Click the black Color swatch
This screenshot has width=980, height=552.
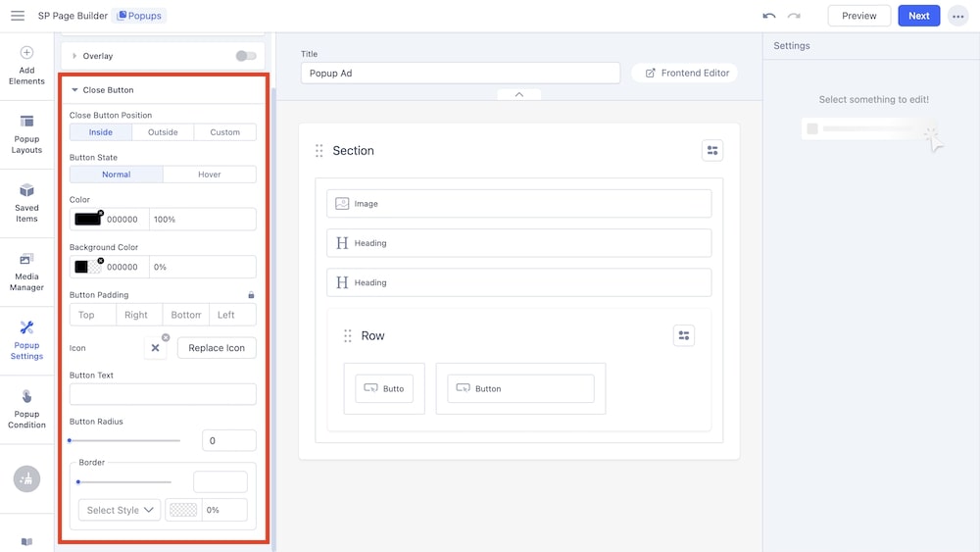click(88, 220)
